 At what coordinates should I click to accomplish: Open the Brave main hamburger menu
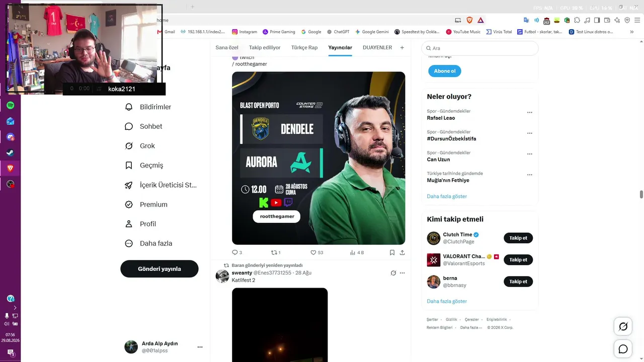pyautogui.click(x=637, y=20)
